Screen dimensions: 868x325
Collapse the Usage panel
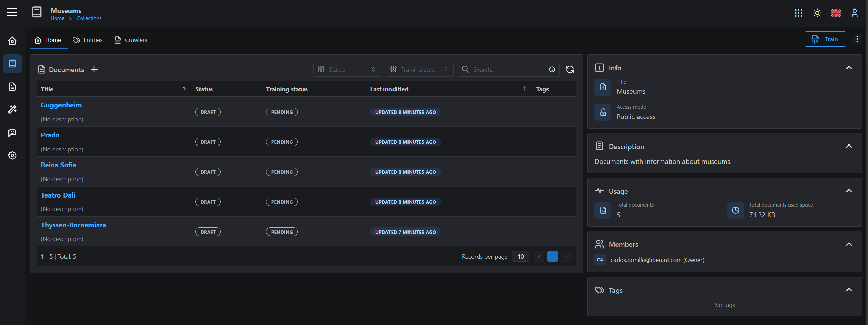(849, 191)
